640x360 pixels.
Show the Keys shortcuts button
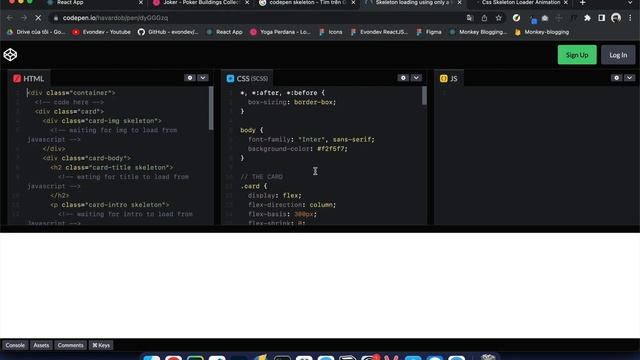pyautogui.click(x=101, y=345)
